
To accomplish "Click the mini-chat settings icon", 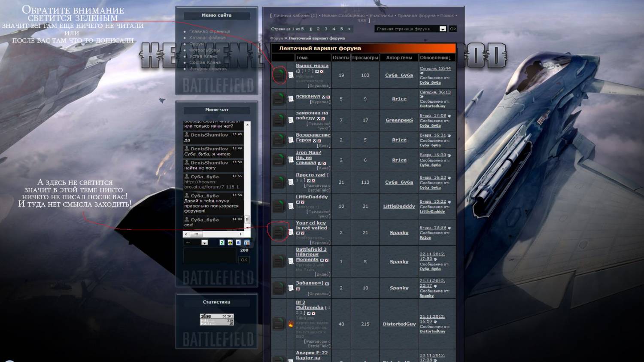I will coord(246,243).
